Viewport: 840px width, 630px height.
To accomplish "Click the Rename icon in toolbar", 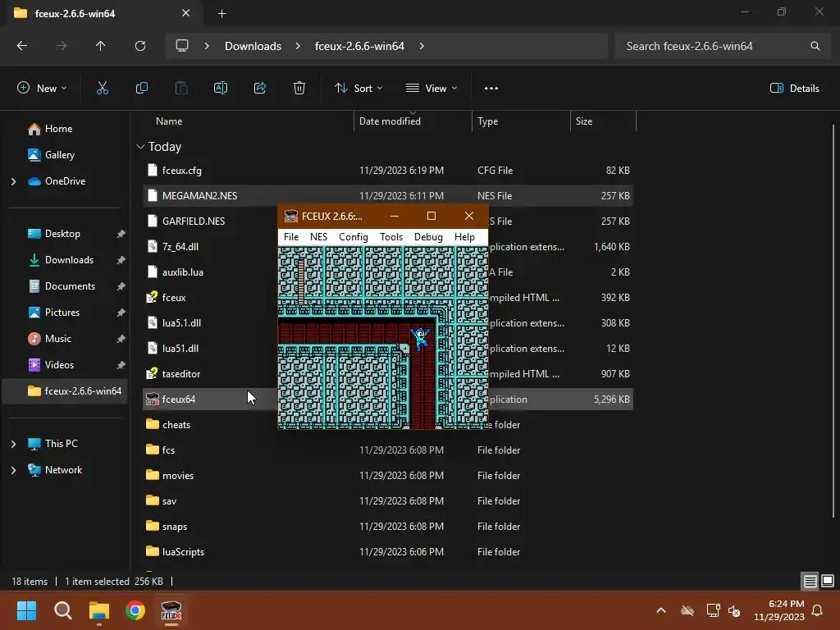I will 221,89.
